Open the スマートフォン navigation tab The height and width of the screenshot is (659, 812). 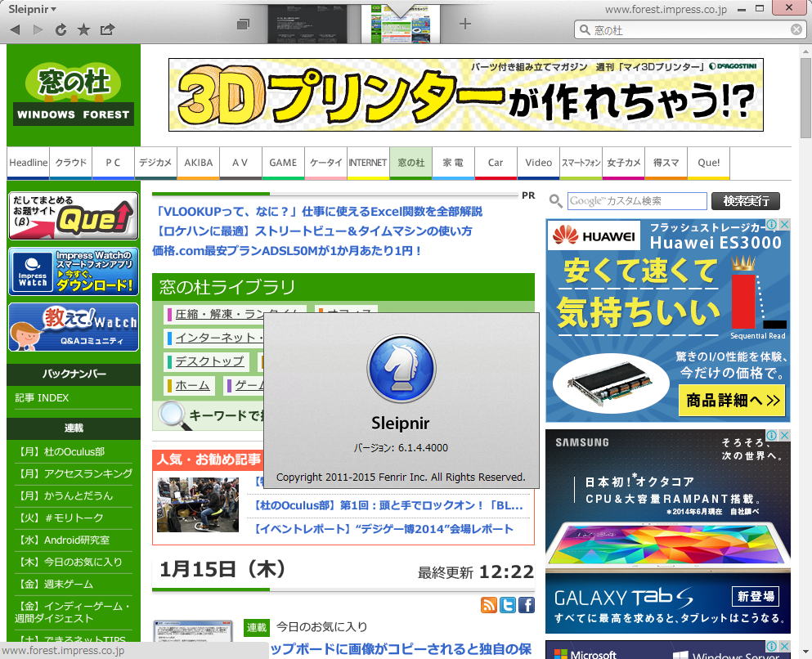(581, 163)
